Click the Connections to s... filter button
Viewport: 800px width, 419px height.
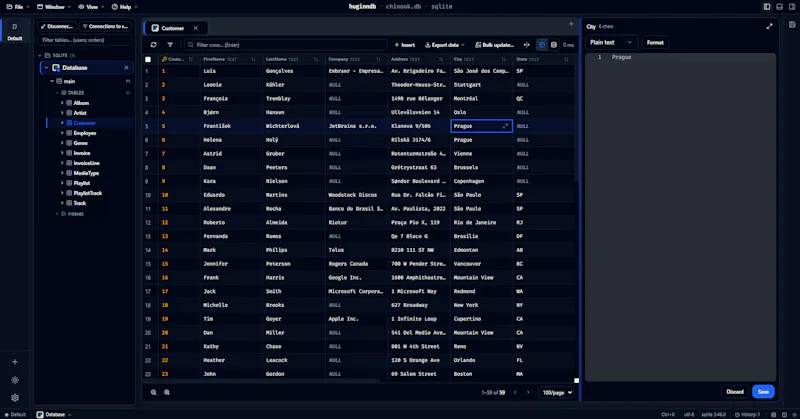pyautogui.click(x=105, y=27)
